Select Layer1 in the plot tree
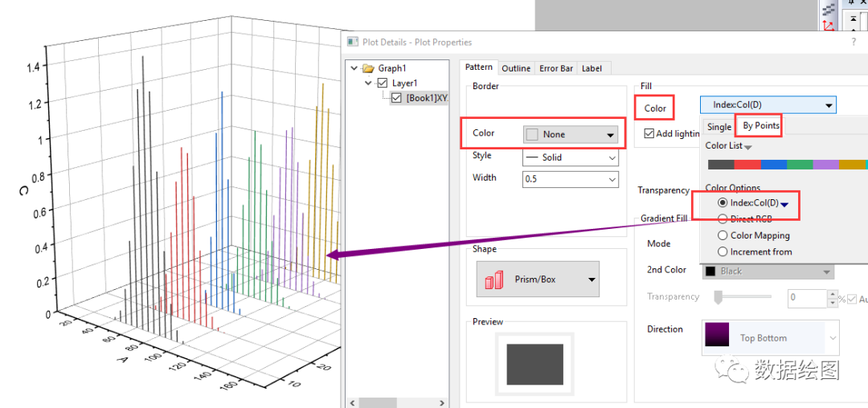The width and height of the screenshot is (868, 408). pyautogui.click(x=404, y=83)
